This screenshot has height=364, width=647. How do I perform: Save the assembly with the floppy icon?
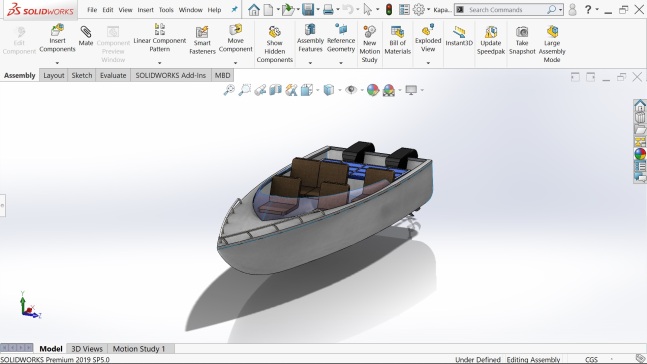[308, 9]
